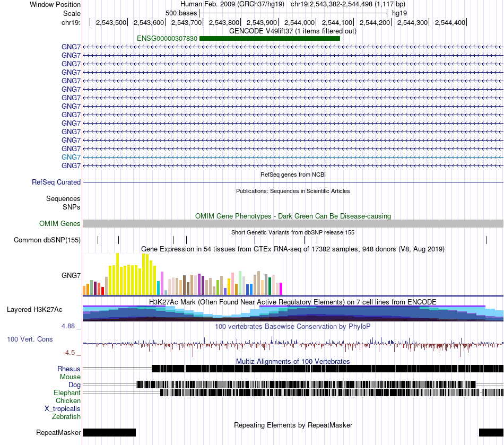Click the Human Feb. 2009 (GRCh37/hg19) text
This screenshot has height=445, width=504.
(232, 4)
